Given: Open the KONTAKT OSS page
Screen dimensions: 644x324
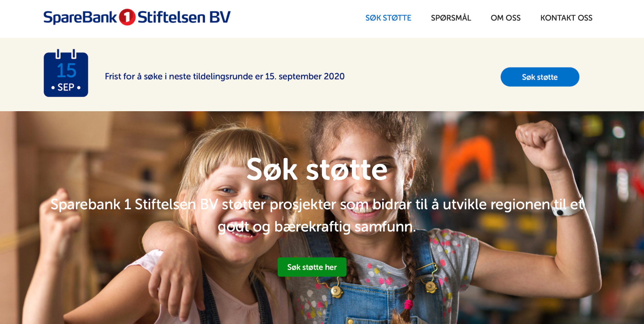Looking at the screenshot, I should pos(566,18).
